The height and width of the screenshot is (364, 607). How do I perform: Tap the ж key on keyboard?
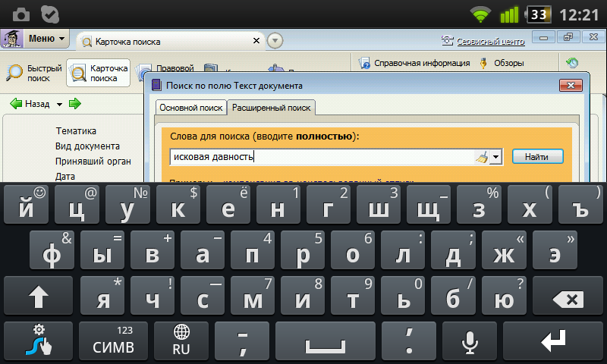(504, 250)
